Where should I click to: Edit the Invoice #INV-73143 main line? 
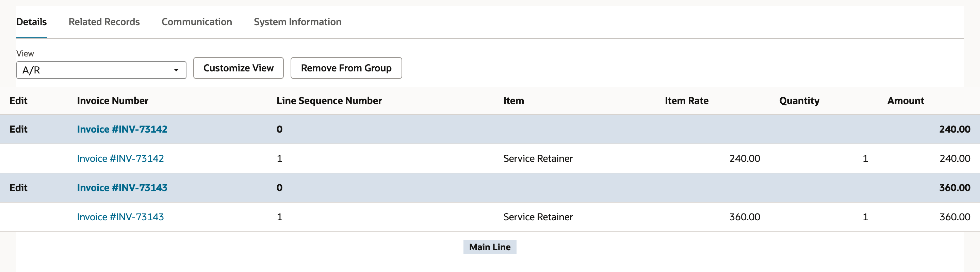(x=18, y=188)
